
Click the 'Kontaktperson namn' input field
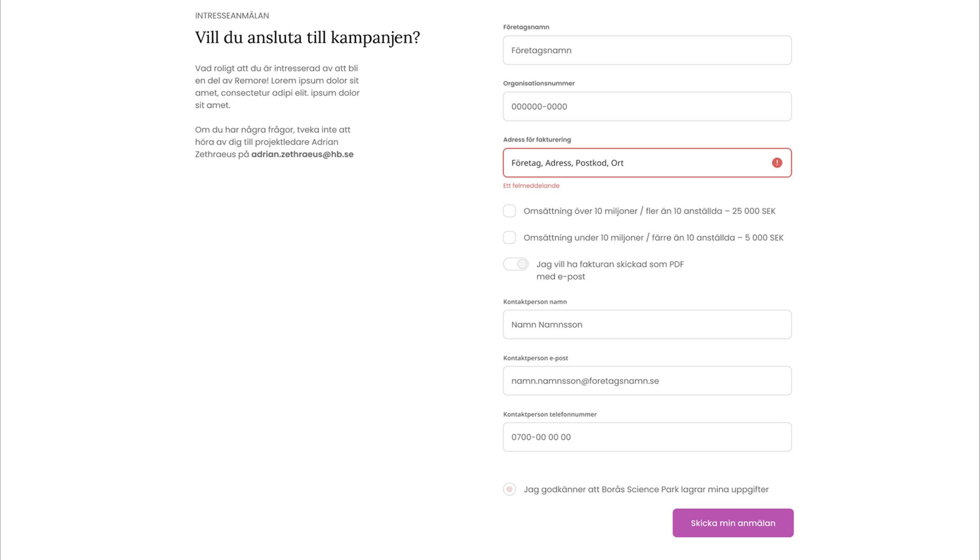[647, 325]
